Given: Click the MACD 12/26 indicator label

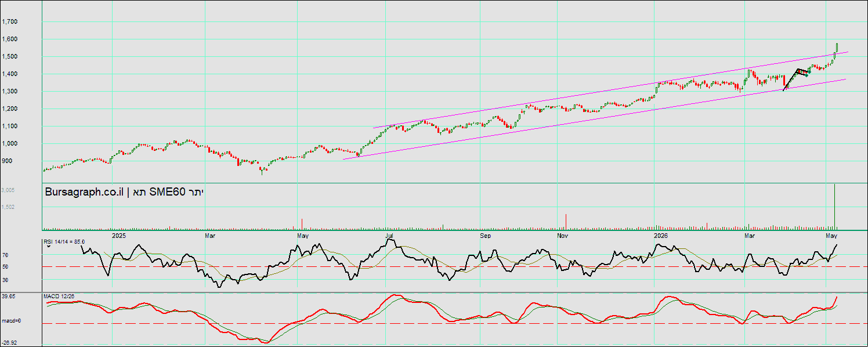Looking at the screenshot, I should tap(59, 297).
